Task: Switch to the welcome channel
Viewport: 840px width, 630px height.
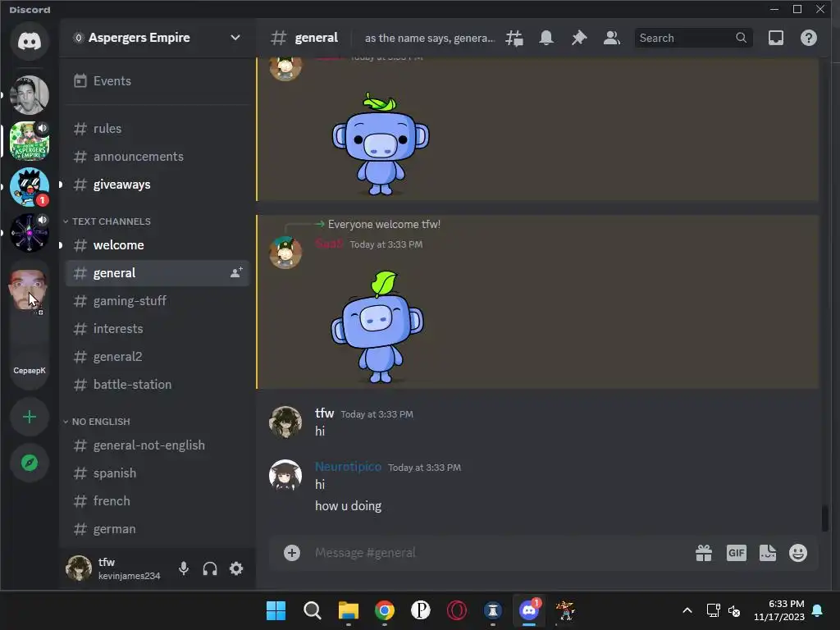Action: [157, 244]
